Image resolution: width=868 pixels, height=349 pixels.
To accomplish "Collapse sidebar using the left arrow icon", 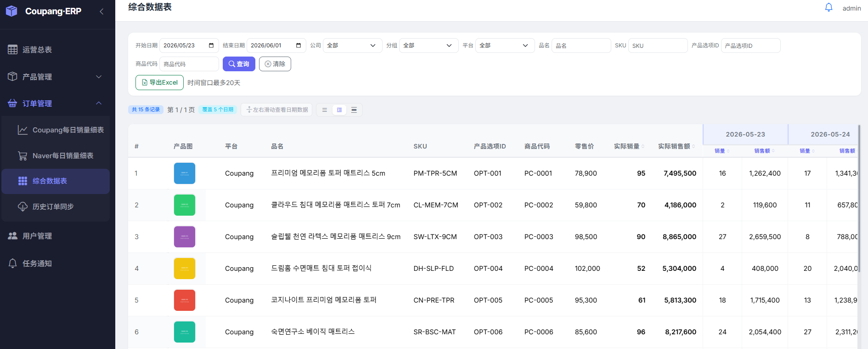I will tap(101, 11).
